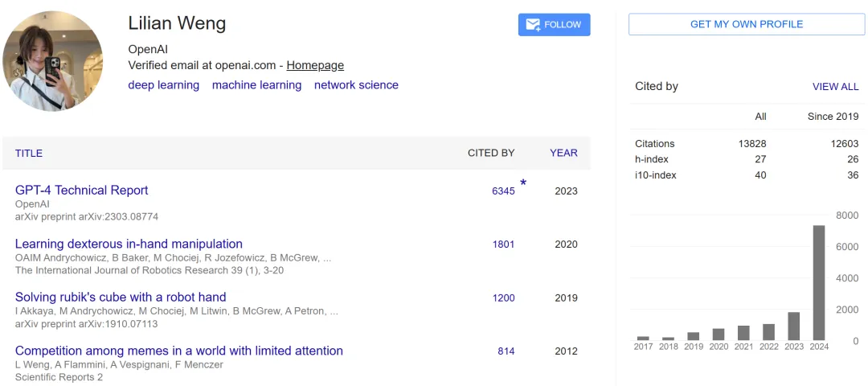Click the Scientific Reports 2 text
The height and width of the screenshot is (386, 868).
point(59,377)
